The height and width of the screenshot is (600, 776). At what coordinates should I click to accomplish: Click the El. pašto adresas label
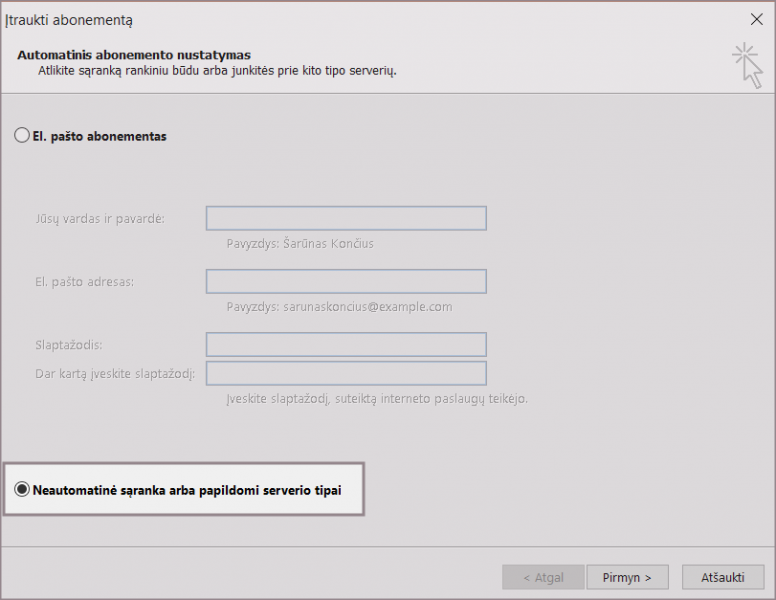[84, 281]
